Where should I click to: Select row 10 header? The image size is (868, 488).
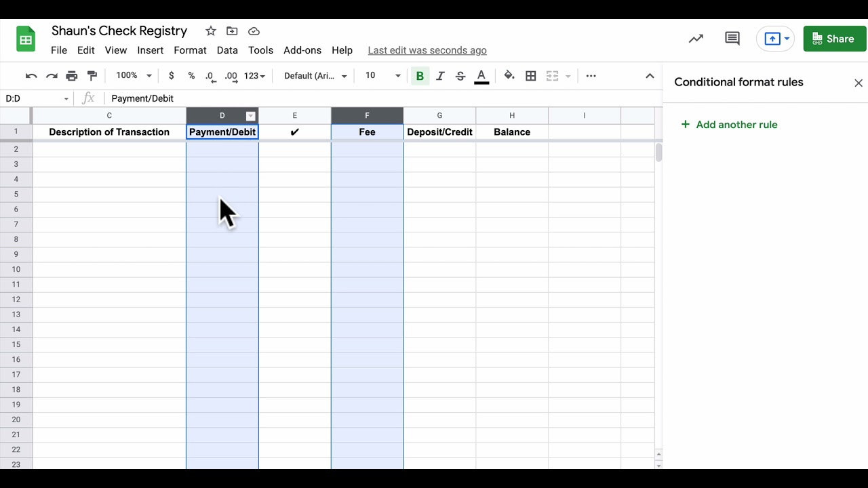click(x=16, y=269)
